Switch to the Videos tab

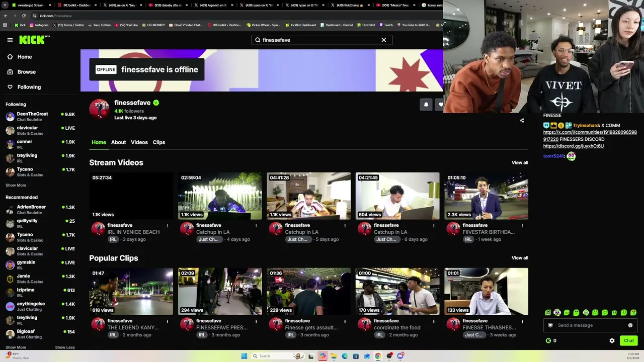139,142
